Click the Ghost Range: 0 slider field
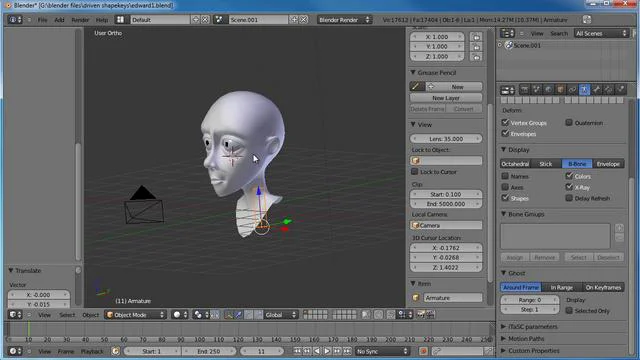 point(529,300)
